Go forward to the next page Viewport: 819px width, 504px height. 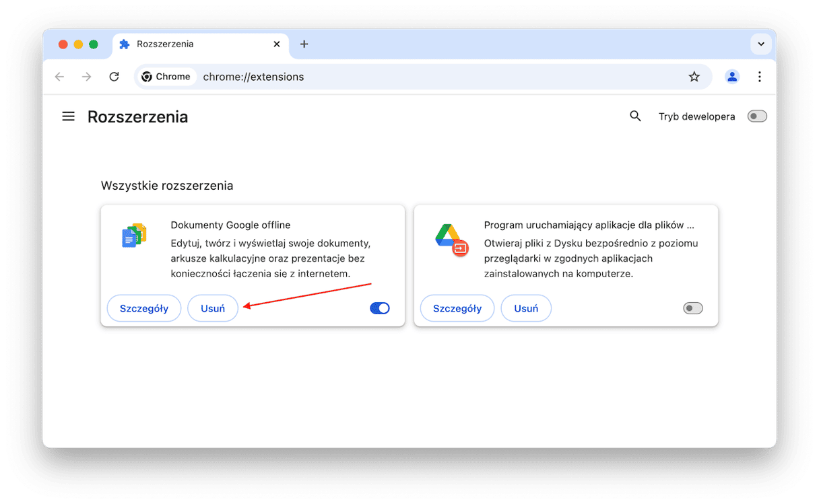(x=86, y=77)
